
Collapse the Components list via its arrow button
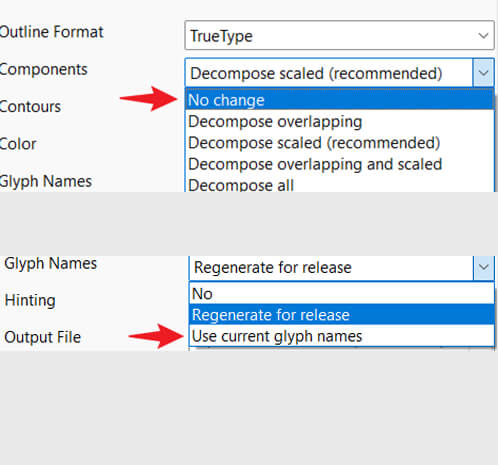click(x=483, y=73)
